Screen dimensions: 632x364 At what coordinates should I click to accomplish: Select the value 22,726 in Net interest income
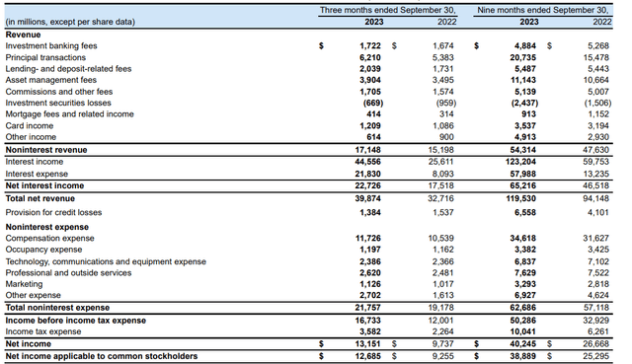368,185
